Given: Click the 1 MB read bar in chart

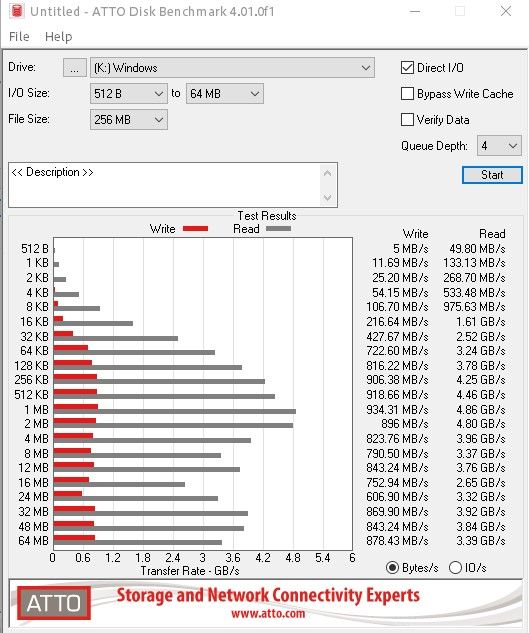Looking at the screenshot, I should (x=175, y=411).
